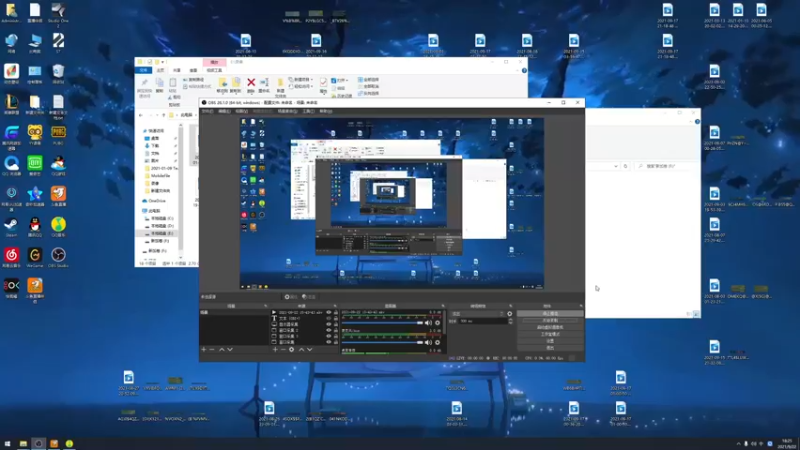Open 轻松访问 dropdown in Explorer ribbon
The width and height of the screenshot is (800, 450).
coord(301,86)
